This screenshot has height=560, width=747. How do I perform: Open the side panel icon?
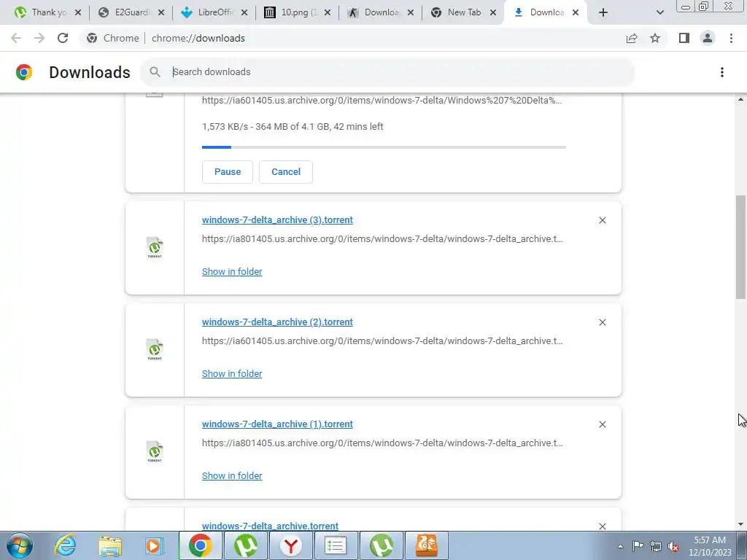tap(684, 38)
